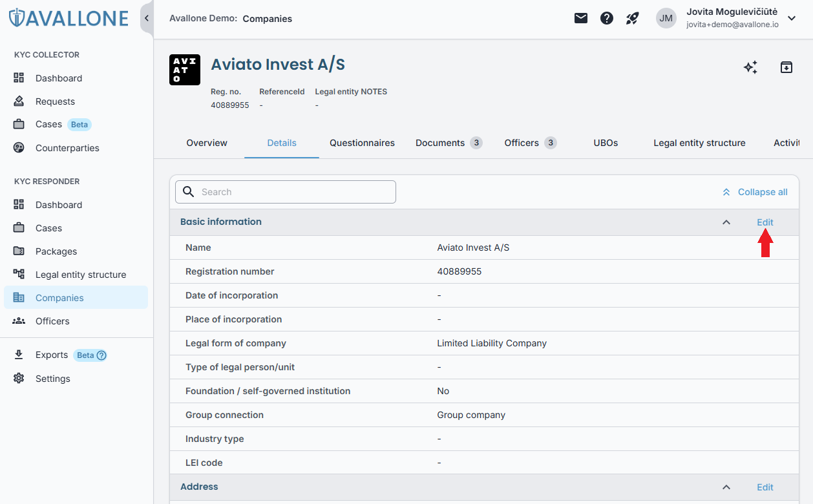
Task: Switch to the Overview tab
Action: pyautogui.click(x=207, y=143)
